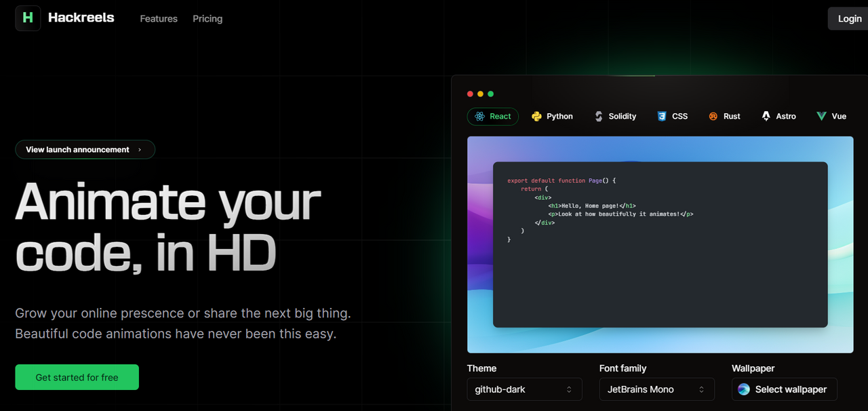Click the 'Beautiful code animations' sentence
This screenshot has height=411, width=868.
click(176, 334)
